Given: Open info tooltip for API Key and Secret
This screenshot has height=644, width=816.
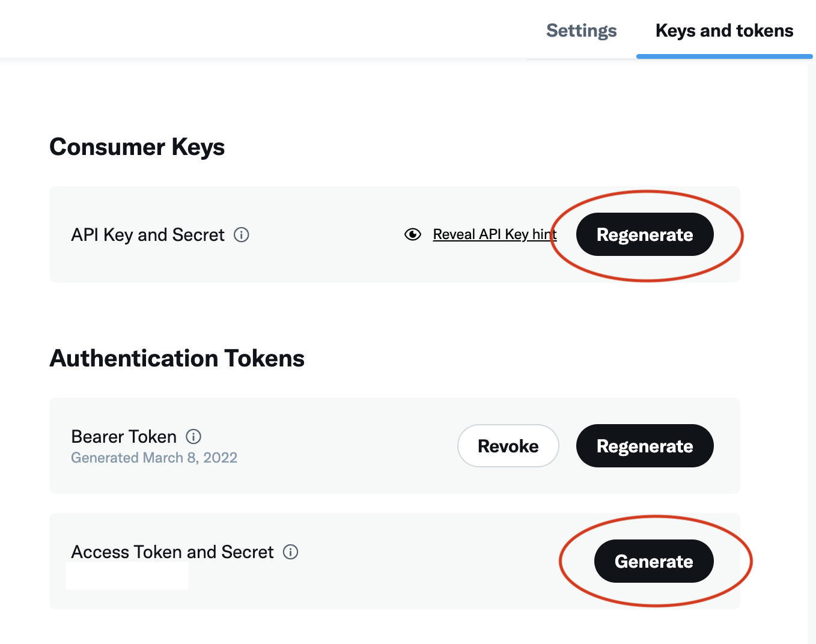Looking at the screenshot, I should 242,235.
